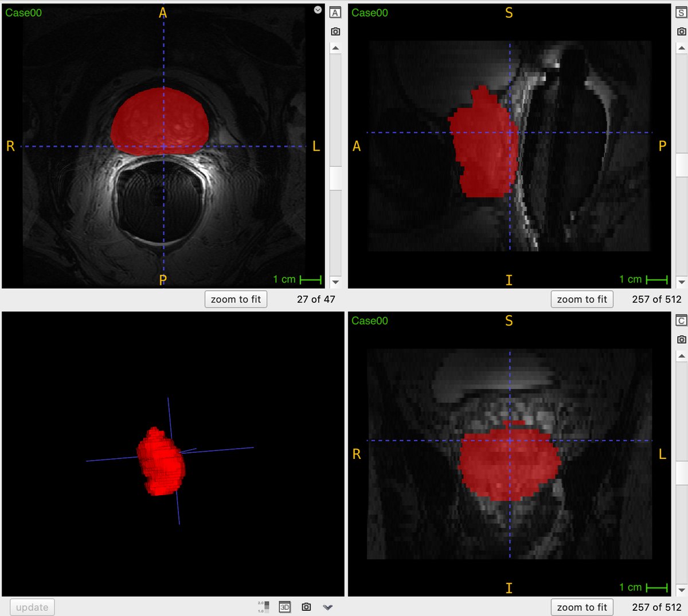The image size is (688, 616).
Task: Click the down arrow on the sagittal slice scrollbar
Action: (681, 282)
